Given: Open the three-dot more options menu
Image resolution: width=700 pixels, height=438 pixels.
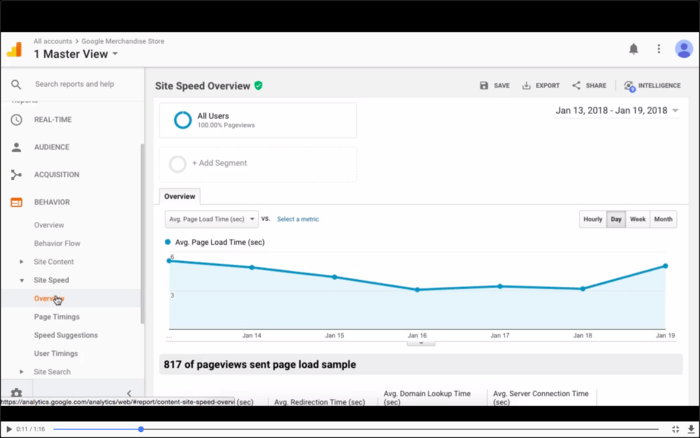Looking at the screenshot, I should (x=658, y=48).
